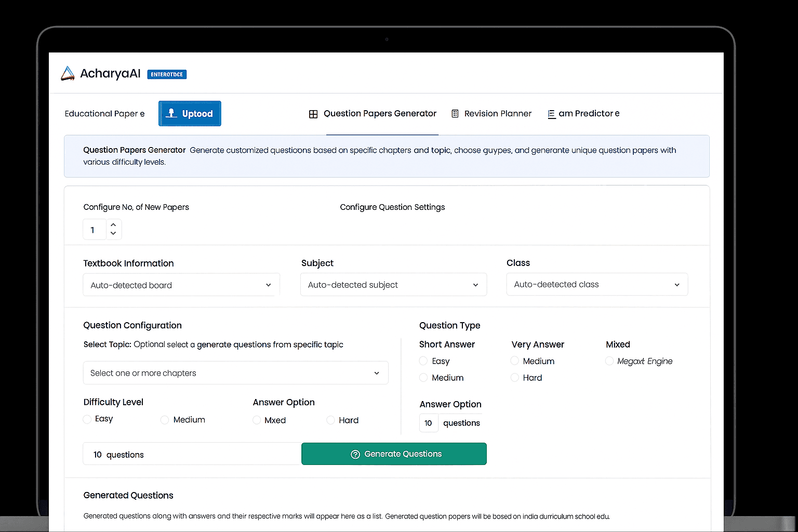Select Medium under Very Answer
This screenshot has width=798, height=532.
click(x=515, y=361)
